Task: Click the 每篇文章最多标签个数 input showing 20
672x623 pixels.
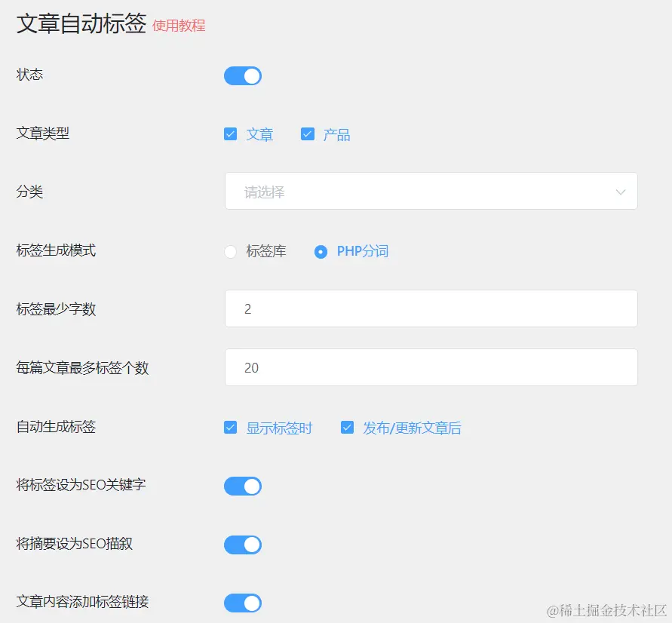Action: click(x=430, y=367)
